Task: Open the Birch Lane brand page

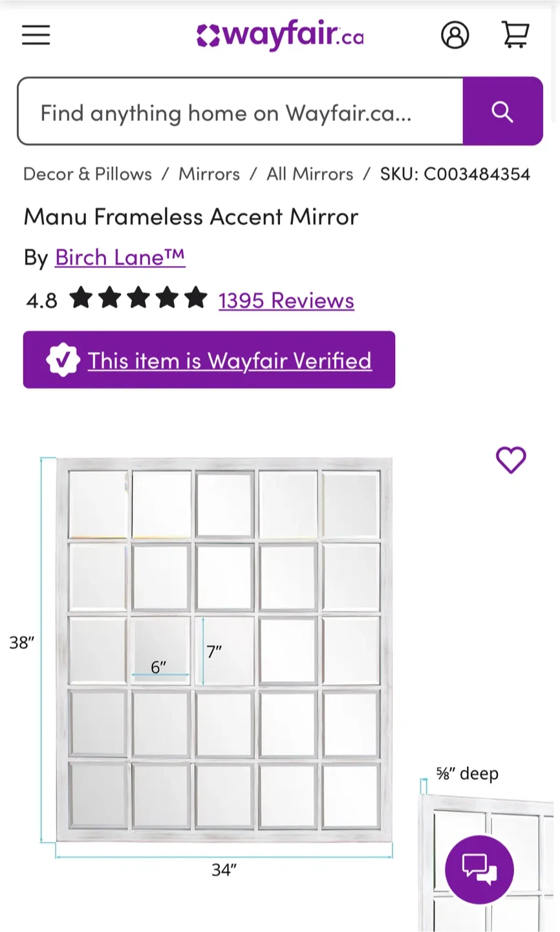Action: pyautogui.click(x=120, y=257)
